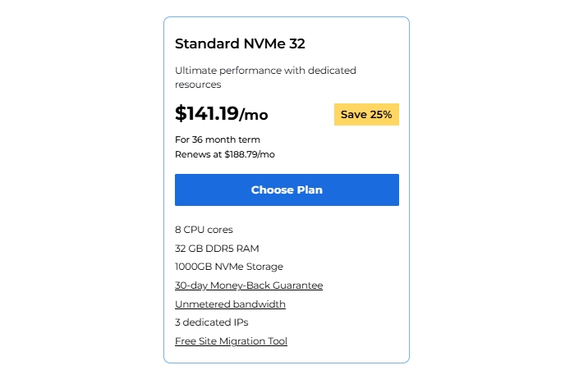Click the large $141.19 price amount
This screenshot has height=379, width=588.
(206, 113)
